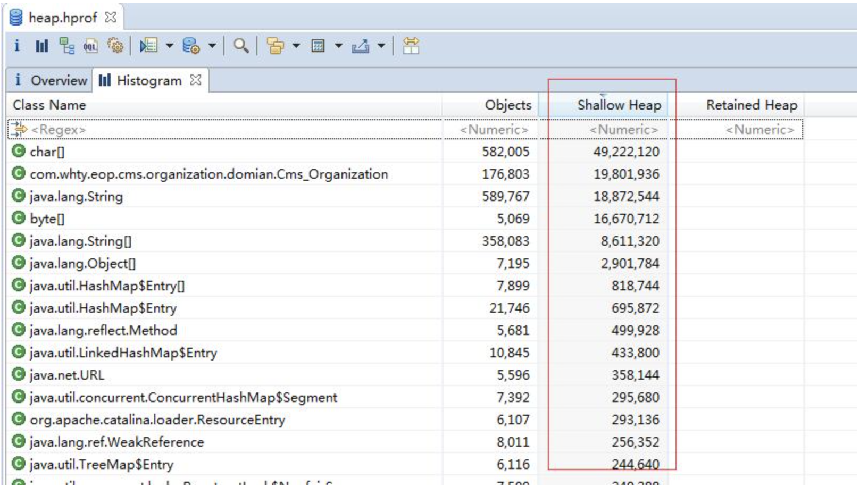Close the heap.hprof editor tab
The width and height of the screenshot is (868, 503).
pyautogui.click(x=110, y=17)
